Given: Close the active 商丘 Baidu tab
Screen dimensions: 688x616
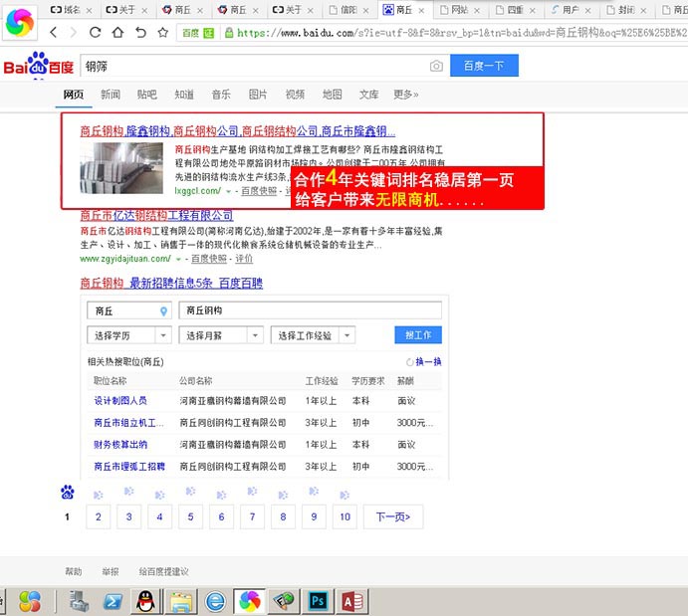Looking at the screenshot, I should click(x=422, y=11).
